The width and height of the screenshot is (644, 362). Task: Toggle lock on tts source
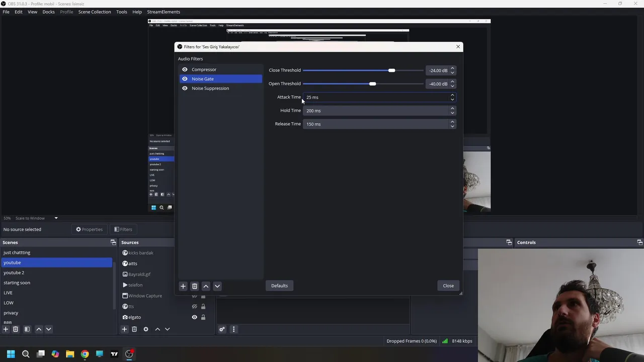[x=203, y=307]
